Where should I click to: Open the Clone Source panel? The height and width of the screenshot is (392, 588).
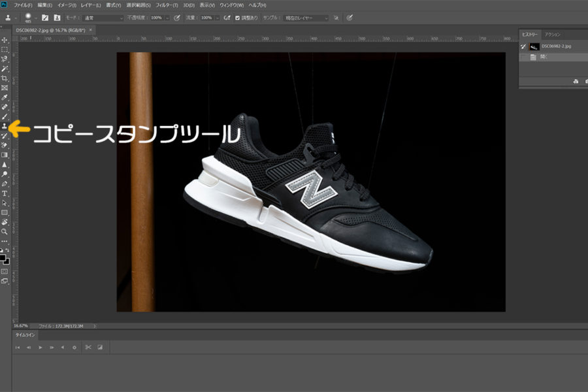coord(57,18)
